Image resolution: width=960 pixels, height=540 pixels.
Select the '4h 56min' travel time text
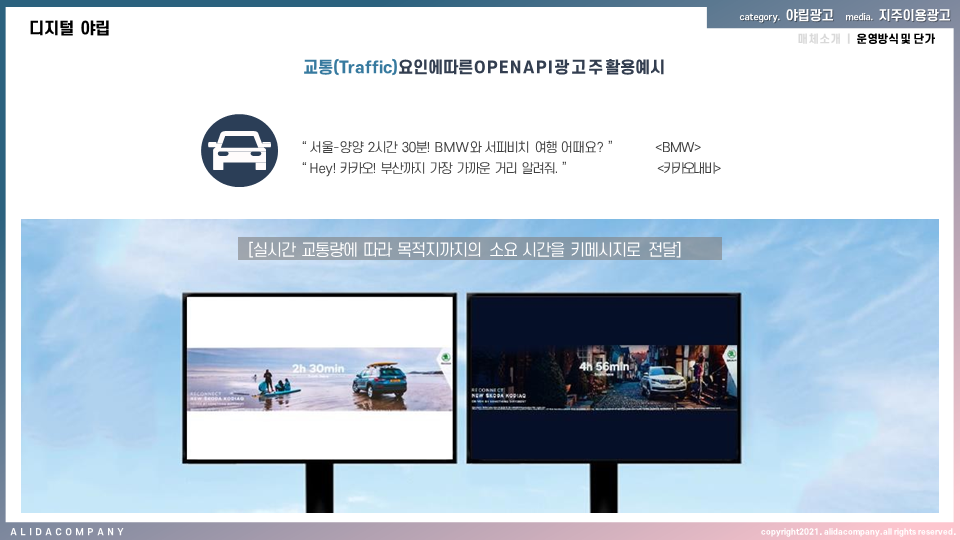[601, 366]
